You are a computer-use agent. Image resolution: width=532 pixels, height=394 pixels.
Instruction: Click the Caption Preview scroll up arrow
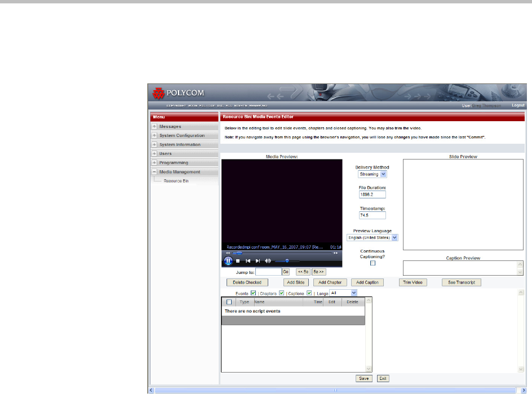click(520, 264)
